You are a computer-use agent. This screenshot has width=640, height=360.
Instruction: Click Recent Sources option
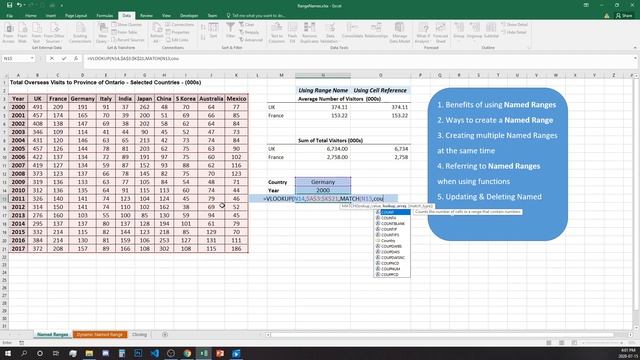[x=128, y=40]
